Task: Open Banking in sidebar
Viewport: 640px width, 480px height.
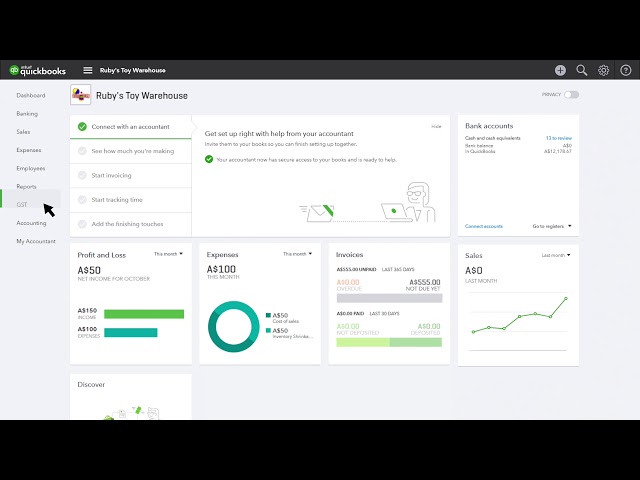Action: [27, 113]
